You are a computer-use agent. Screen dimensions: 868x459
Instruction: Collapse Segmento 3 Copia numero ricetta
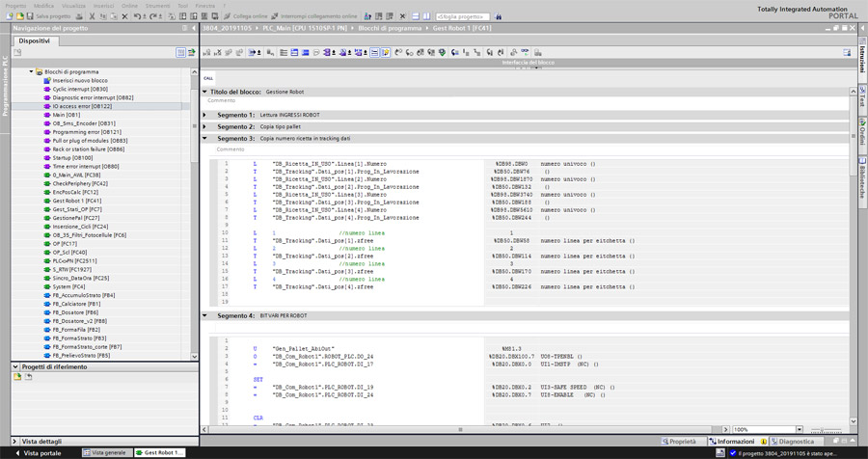click(x=204, y=138)
